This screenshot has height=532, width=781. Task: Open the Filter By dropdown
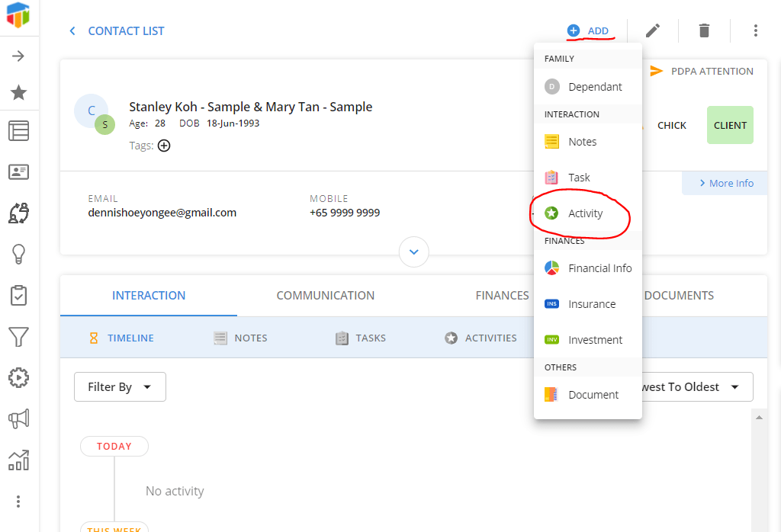click(119, 386)
